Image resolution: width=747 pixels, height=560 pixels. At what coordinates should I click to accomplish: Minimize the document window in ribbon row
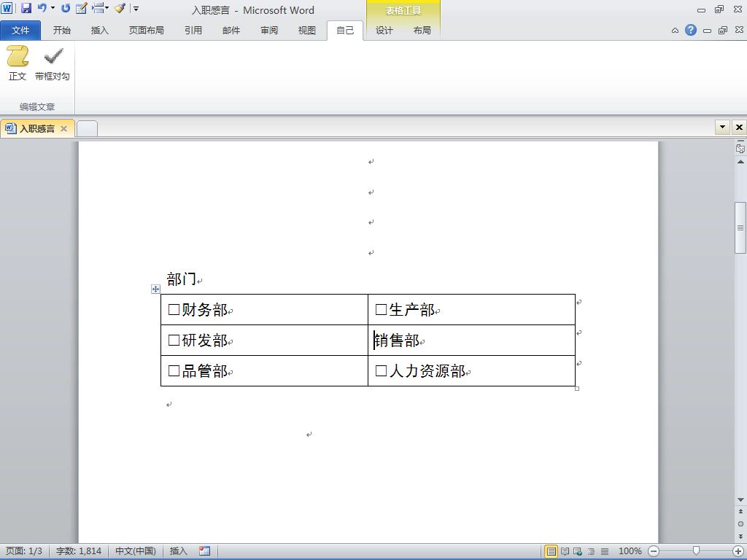pyautogui.click(x=707, y=31)
